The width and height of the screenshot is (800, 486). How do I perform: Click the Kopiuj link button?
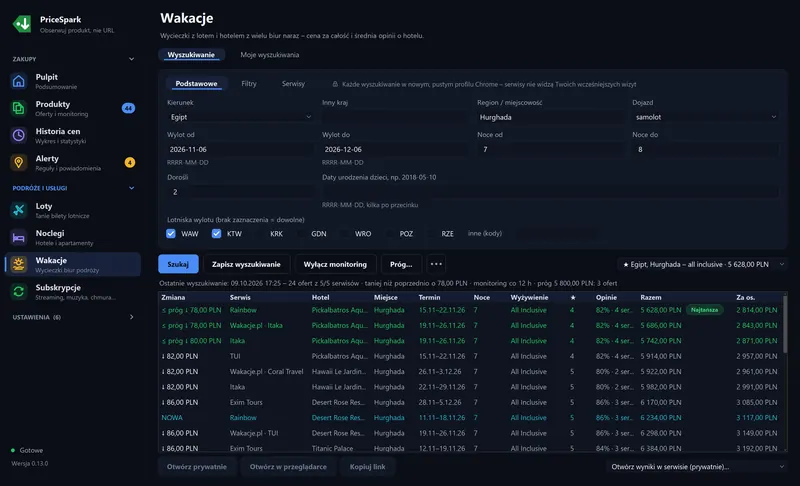click(367, 467)
